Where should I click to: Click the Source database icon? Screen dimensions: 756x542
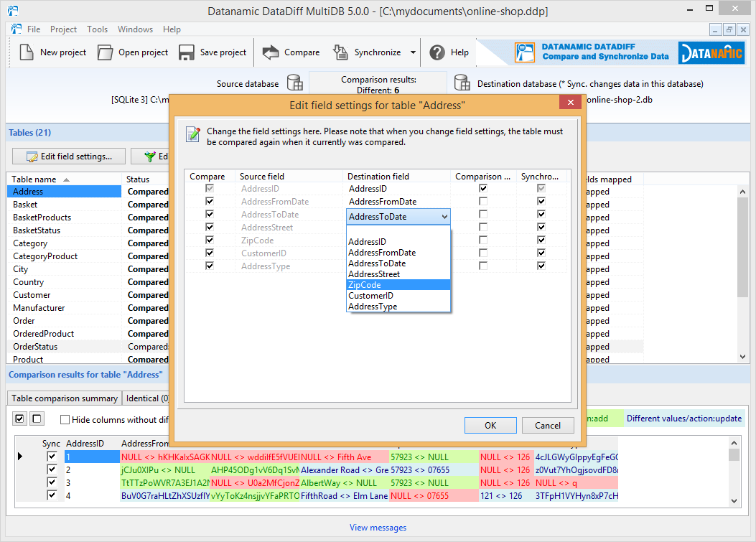coord(294,83)
